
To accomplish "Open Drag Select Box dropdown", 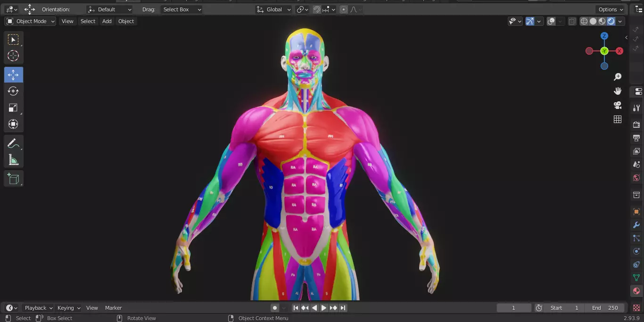I will click(182, 9).
